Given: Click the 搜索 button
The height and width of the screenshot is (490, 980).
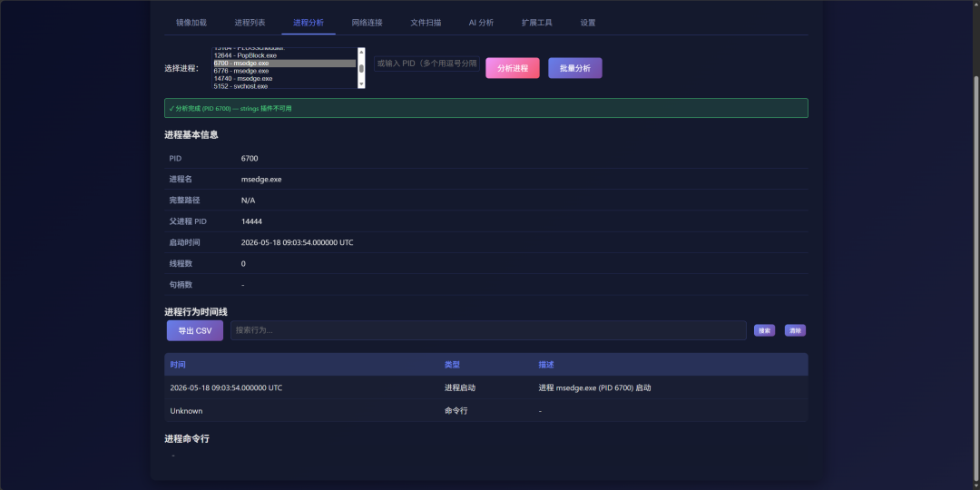Looking at the screenshot, I should point(764,330).
